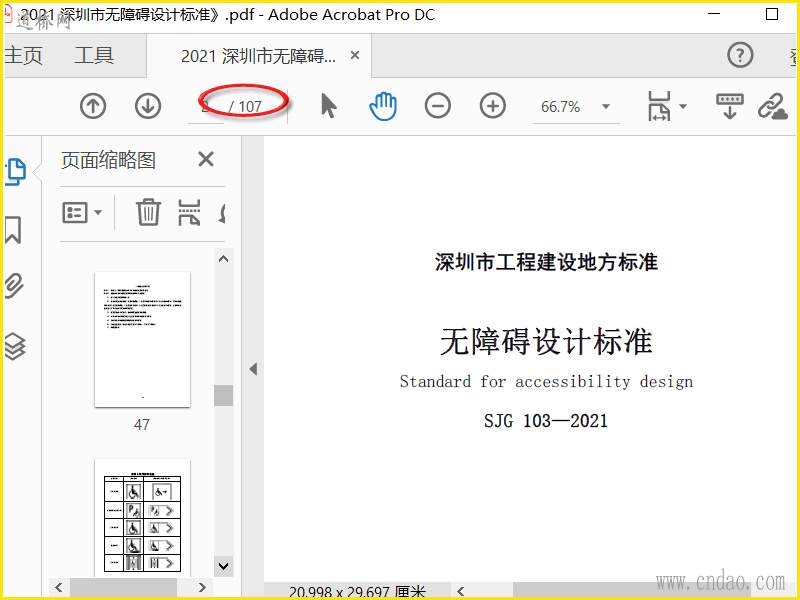This screenshot has height=600, width=800.
Task: Open the attachments paperclip icon
Action: (x=14, y=286)
